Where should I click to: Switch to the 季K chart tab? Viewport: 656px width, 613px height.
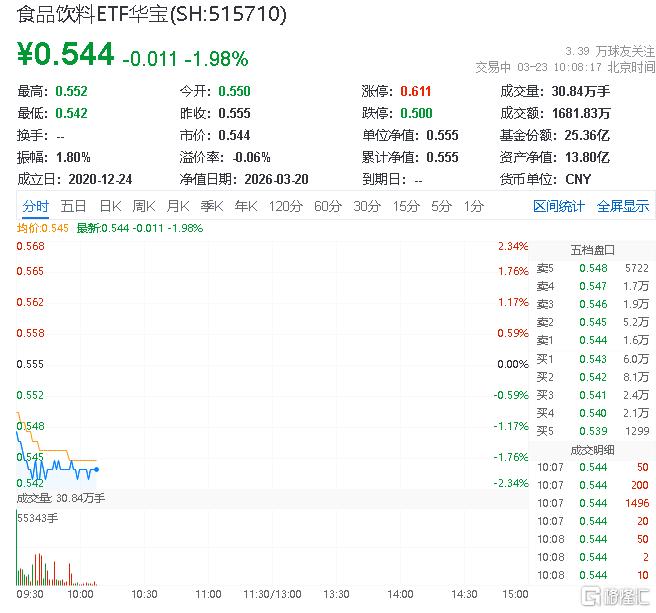[212, 206]
